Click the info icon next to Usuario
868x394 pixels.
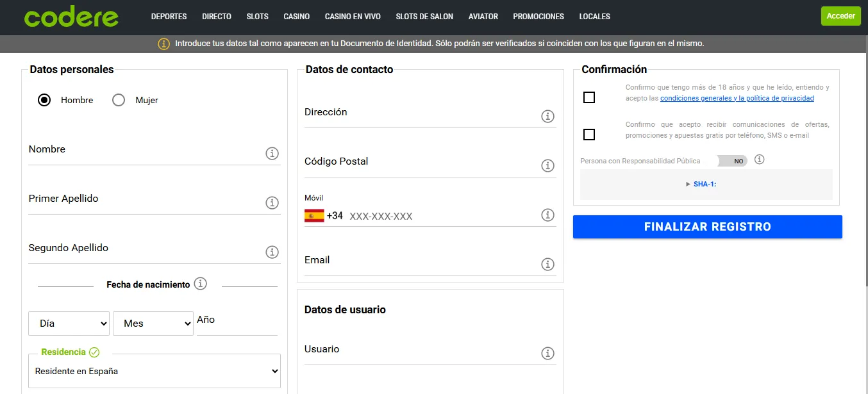548,353
